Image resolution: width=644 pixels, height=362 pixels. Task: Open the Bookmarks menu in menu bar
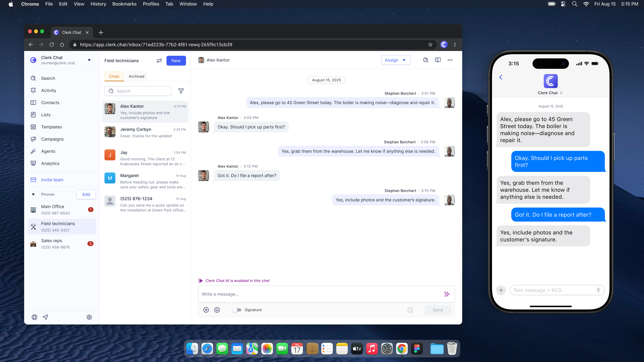[x=124, y=4]
